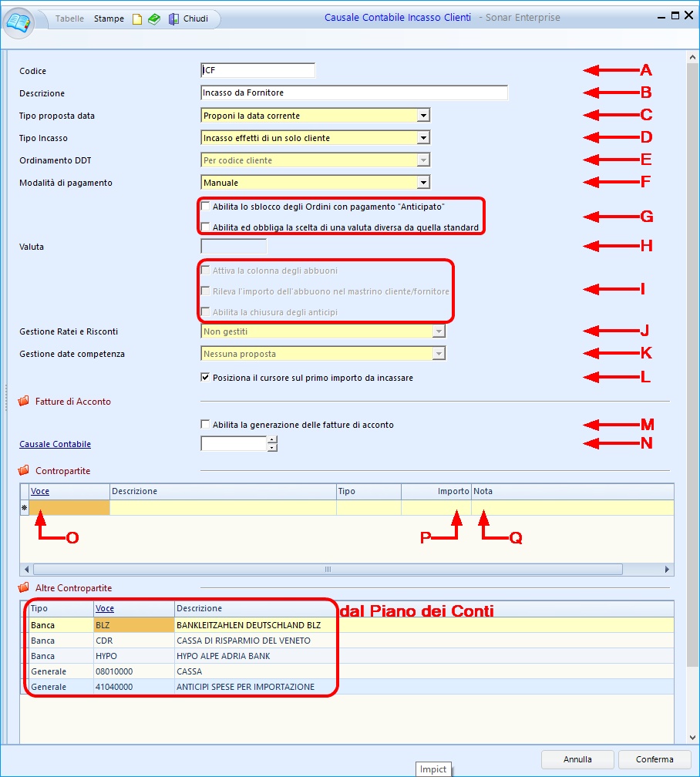
Task: Click the Chiudi door icon
Action: 174,18
